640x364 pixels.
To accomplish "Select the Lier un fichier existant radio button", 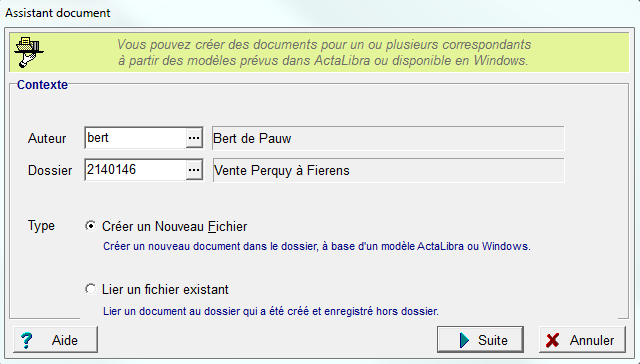I will [91, 289].
